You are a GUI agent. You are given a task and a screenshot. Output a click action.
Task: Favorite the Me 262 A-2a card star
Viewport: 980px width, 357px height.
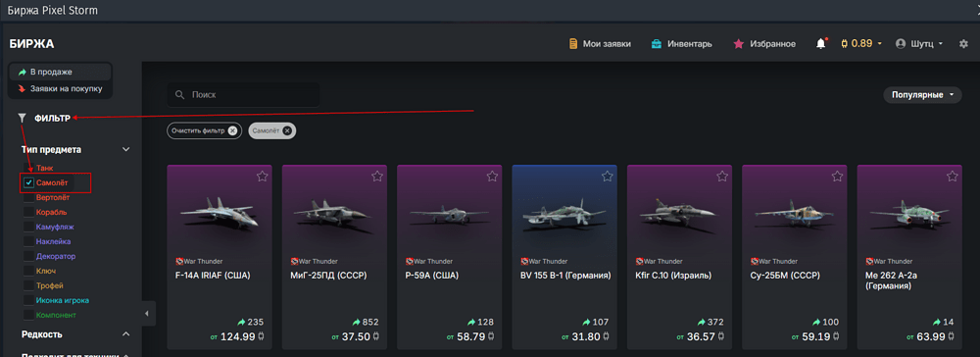[x=952, y=177]
